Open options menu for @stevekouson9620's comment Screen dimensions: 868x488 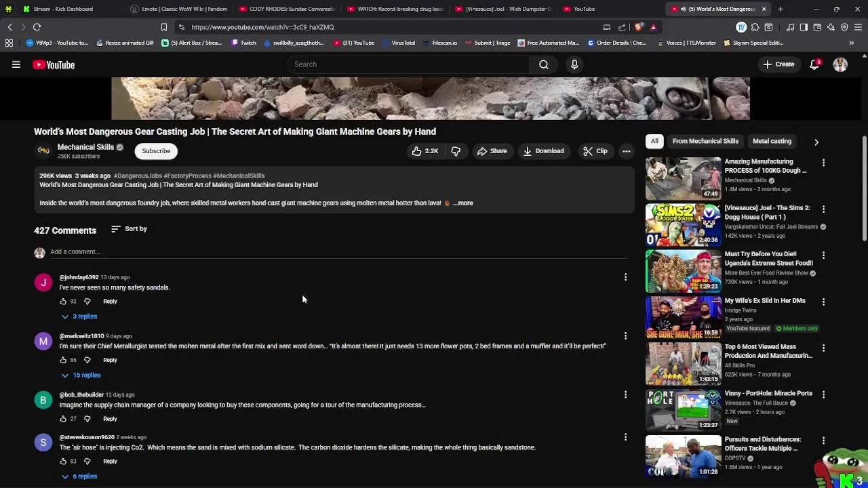(x=625, y=437)
